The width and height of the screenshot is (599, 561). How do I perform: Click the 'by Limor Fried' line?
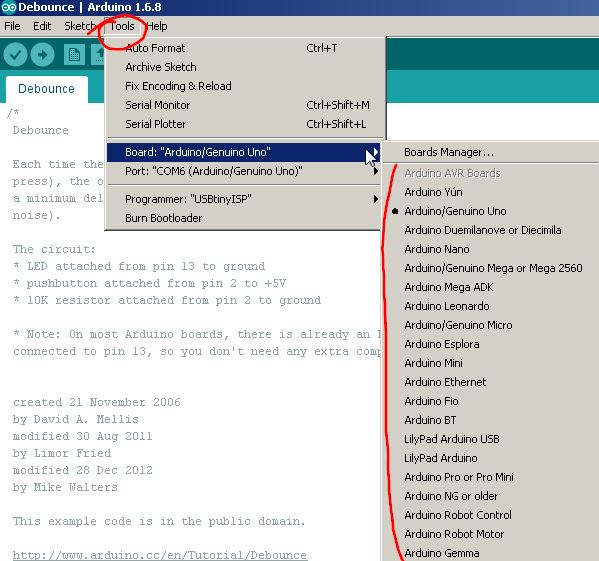62,453
